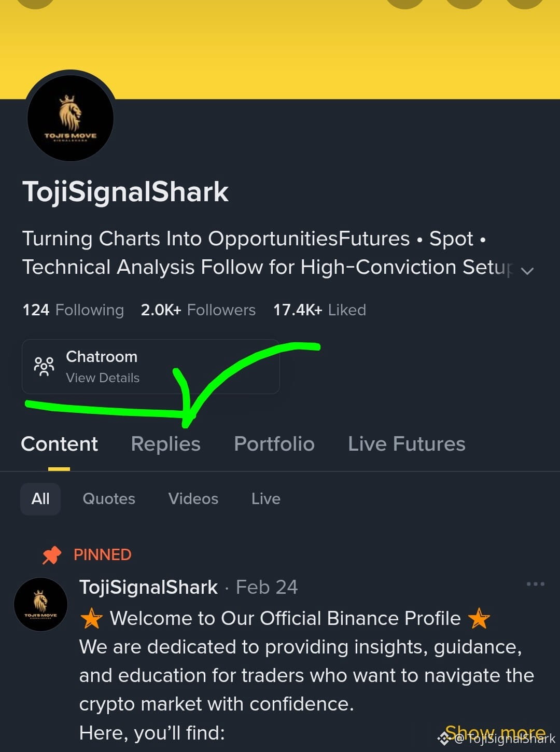Switch to the Replies tab
The image size is (560, 752).
pos(166,444)
